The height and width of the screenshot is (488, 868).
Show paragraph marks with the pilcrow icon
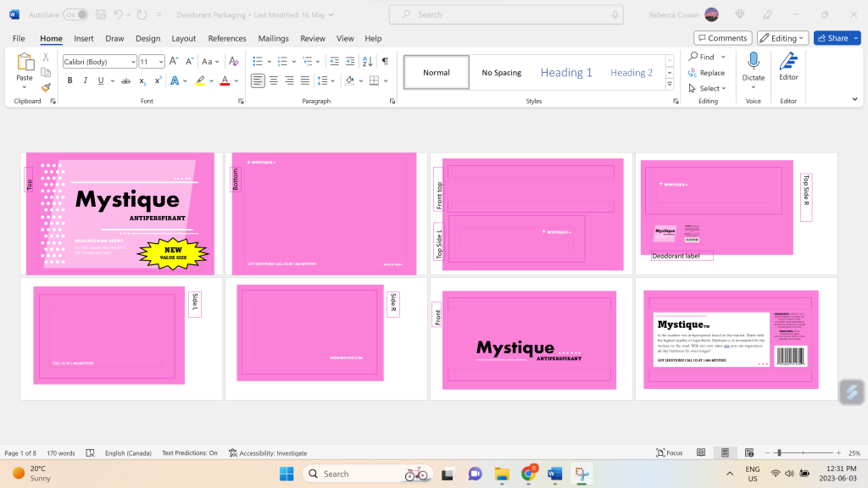click(x=385, y=61)
